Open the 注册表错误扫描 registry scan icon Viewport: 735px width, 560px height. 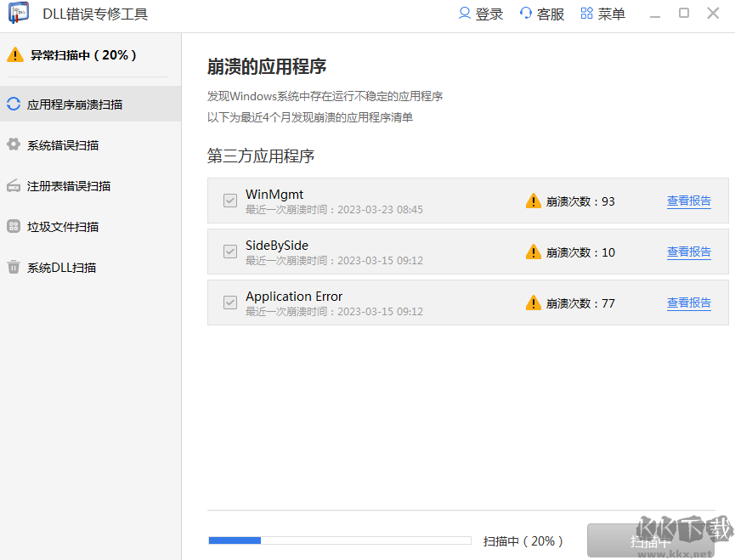pyautogui.click(x=15, y=185)
